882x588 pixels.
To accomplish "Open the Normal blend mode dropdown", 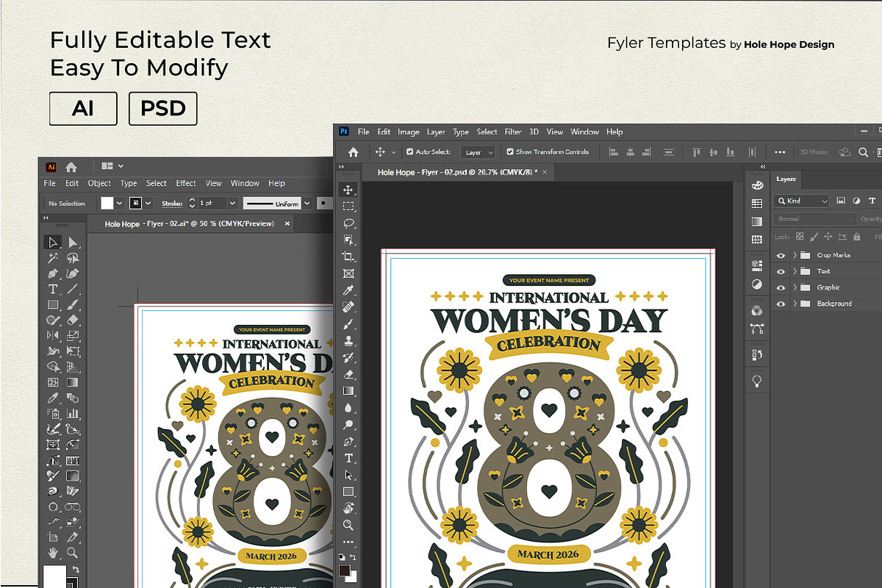I will point(815,219).
